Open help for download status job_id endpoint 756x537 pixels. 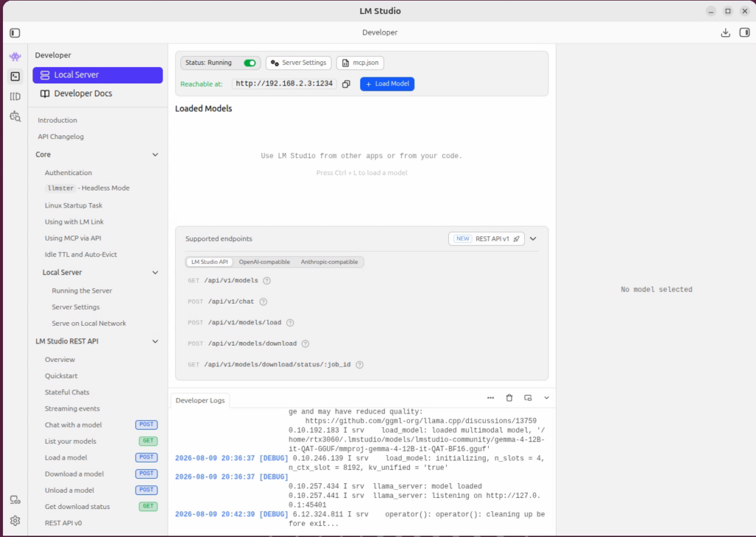click(x=360, y=365)
